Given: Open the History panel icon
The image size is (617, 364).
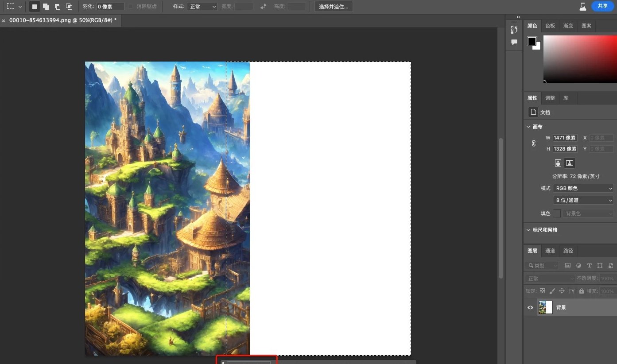Looking at the screenshot, I should click(x=514, y=30).
